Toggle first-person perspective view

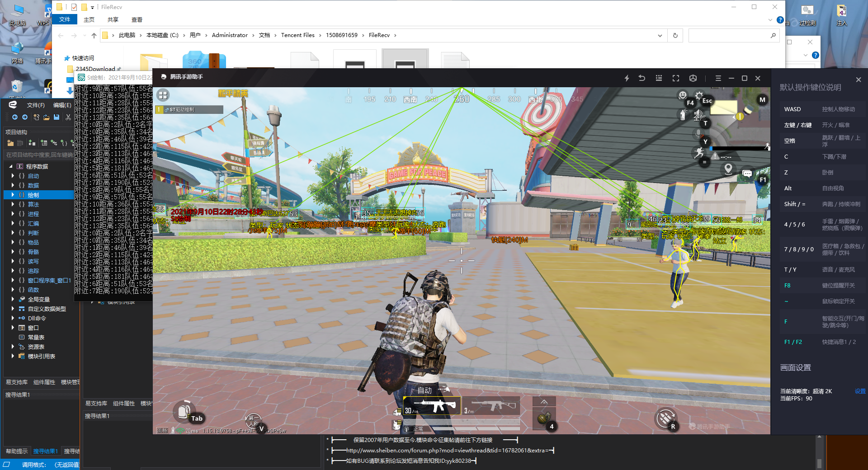tap(254, 420)
